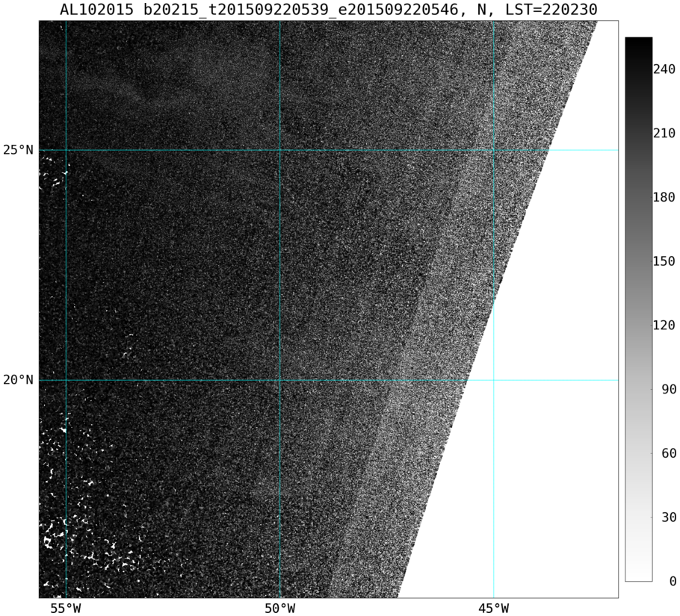This screenshot has width=680, height=616.
Task: Click the grayscale colorbar gradient
Action: pos(638,309)
